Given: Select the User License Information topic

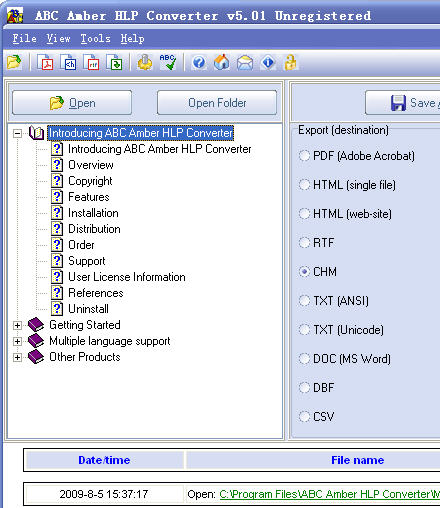Looking at the screenshot, I should (127, 277).
